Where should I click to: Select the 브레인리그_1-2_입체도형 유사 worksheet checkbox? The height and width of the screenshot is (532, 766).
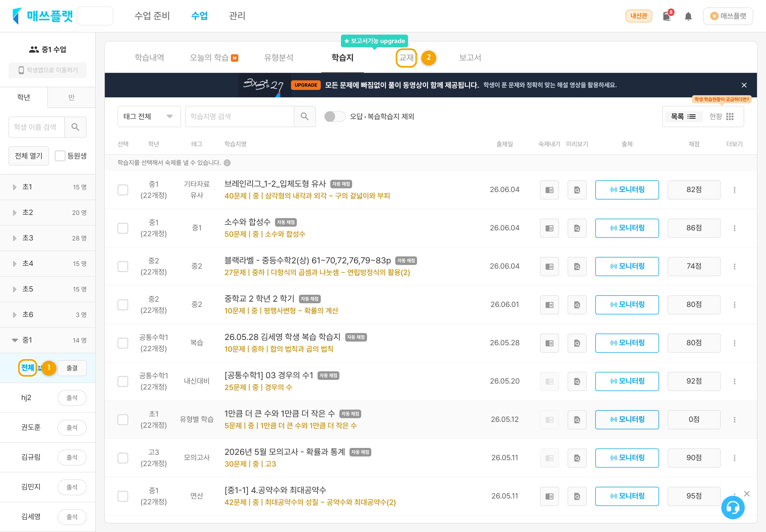point(123,190)
